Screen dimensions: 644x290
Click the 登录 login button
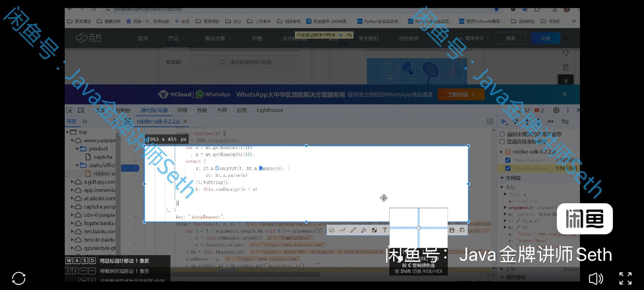511,38
